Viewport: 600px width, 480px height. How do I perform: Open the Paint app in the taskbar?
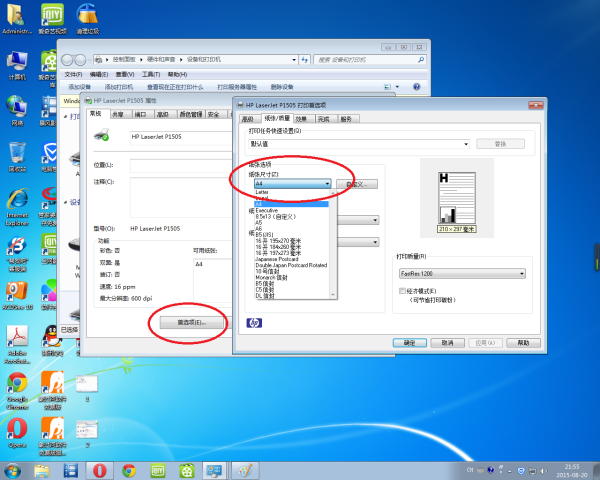244,470
